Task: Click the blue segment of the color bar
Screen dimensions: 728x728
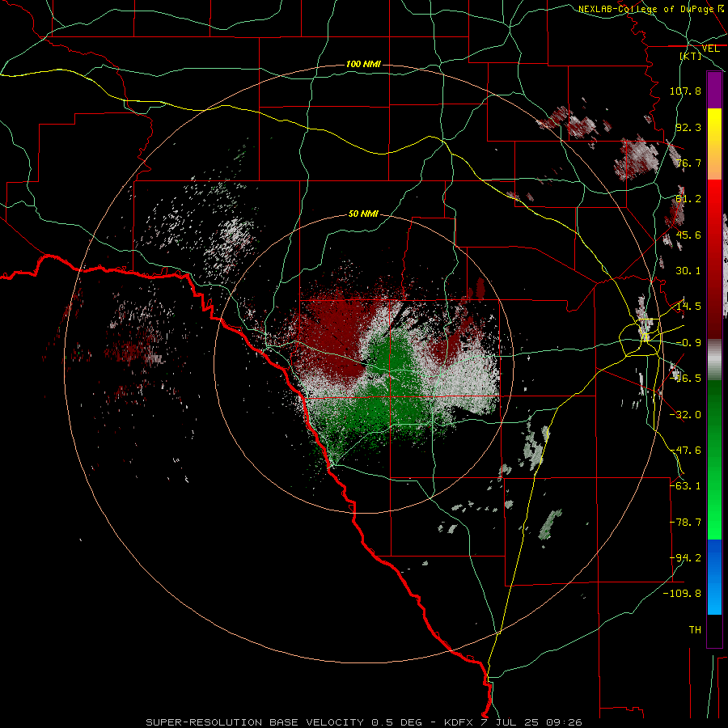Action: [x=714, y=577]
